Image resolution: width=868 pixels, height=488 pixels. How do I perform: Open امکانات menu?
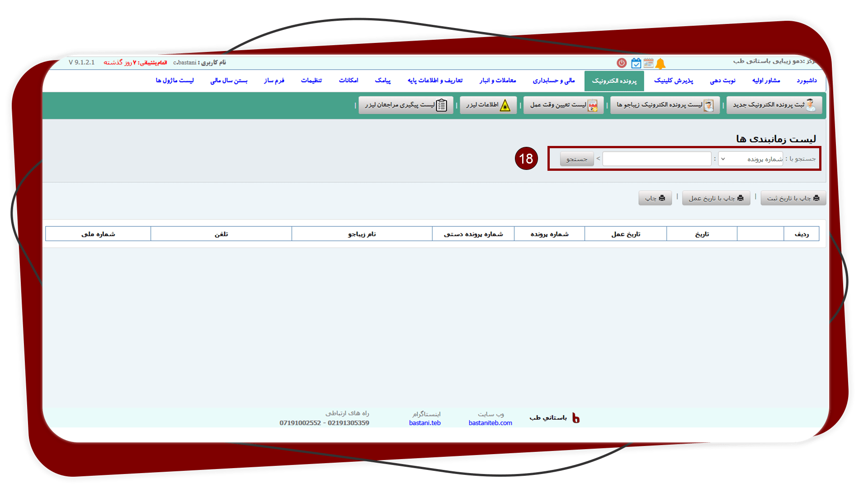coord(348,80)
